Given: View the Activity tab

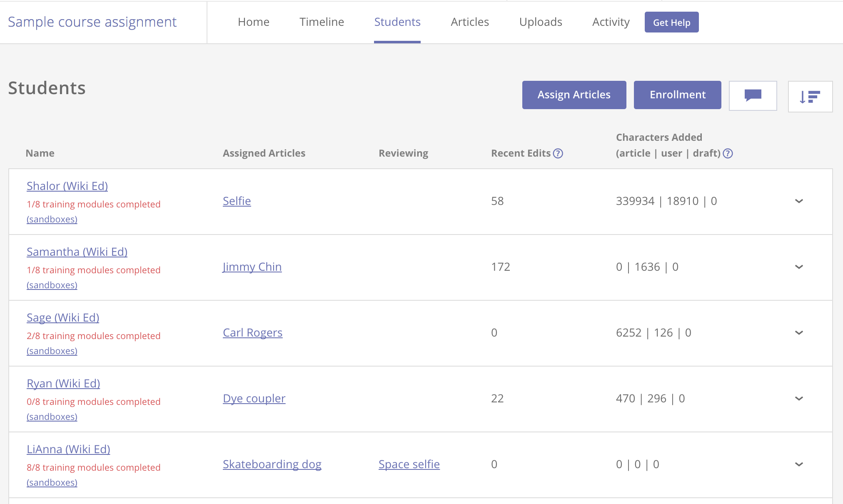Looking at the screenshot, I should [611, 22].
